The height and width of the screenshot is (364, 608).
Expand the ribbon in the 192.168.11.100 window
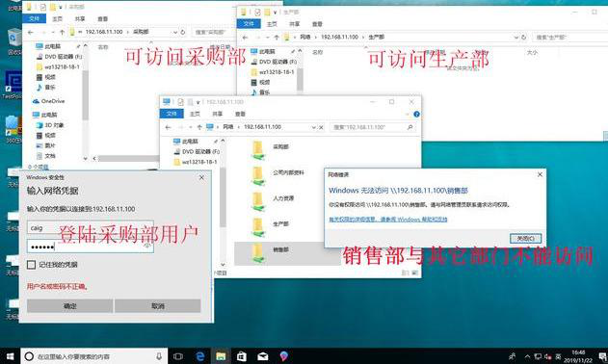pos(408,114)
